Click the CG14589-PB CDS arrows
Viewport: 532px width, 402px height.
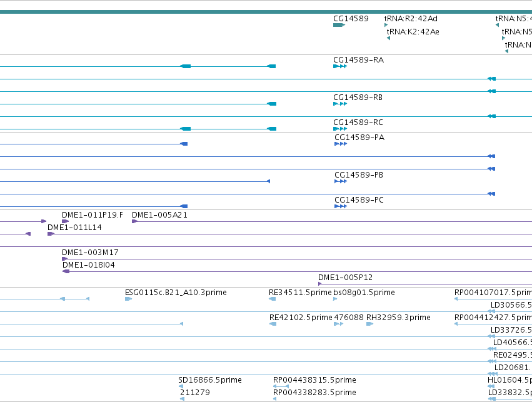341,181
